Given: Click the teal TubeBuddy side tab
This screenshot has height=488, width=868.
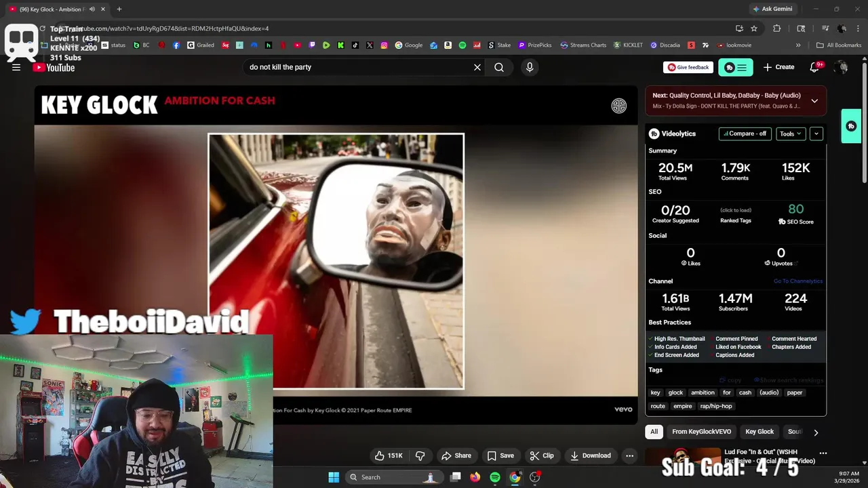Looking at the screenshot, I should [x=851, y=126].
